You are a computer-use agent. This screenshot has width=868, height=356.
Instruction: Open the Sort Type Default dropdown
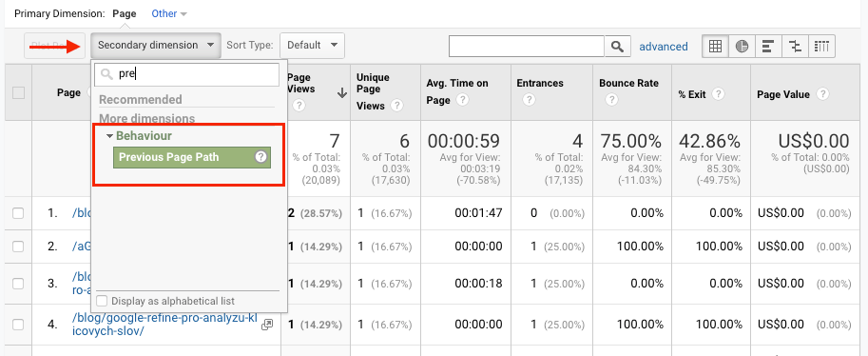[x=312, y=46]
